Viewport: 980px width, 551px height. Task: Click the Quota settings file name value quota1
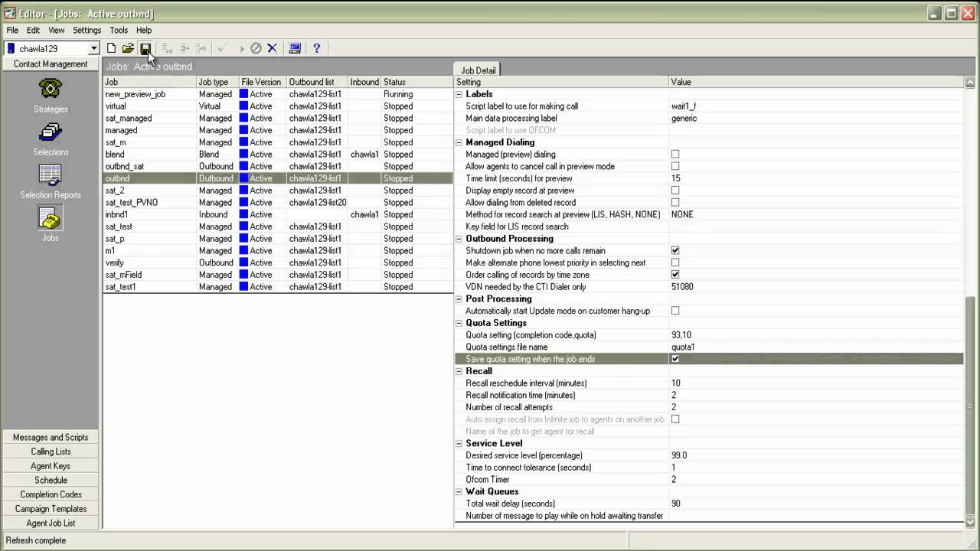tap(683, 347)
